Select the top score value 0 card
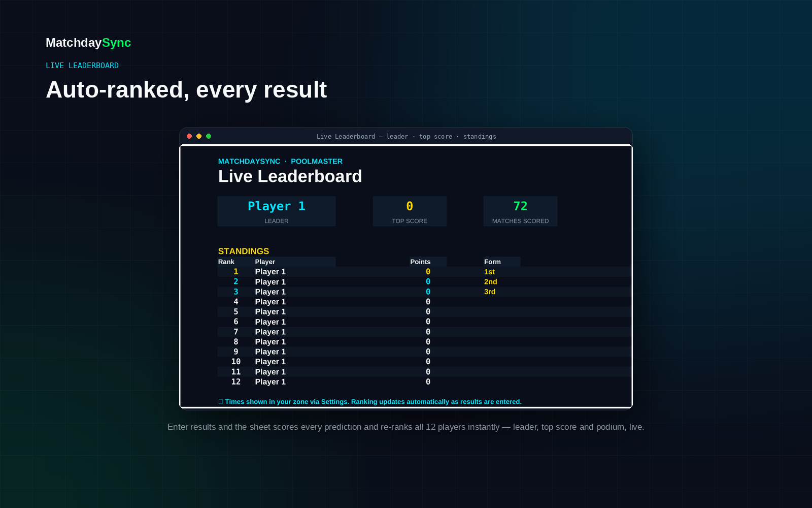812x508 pixels. click(x=410, y=206)
